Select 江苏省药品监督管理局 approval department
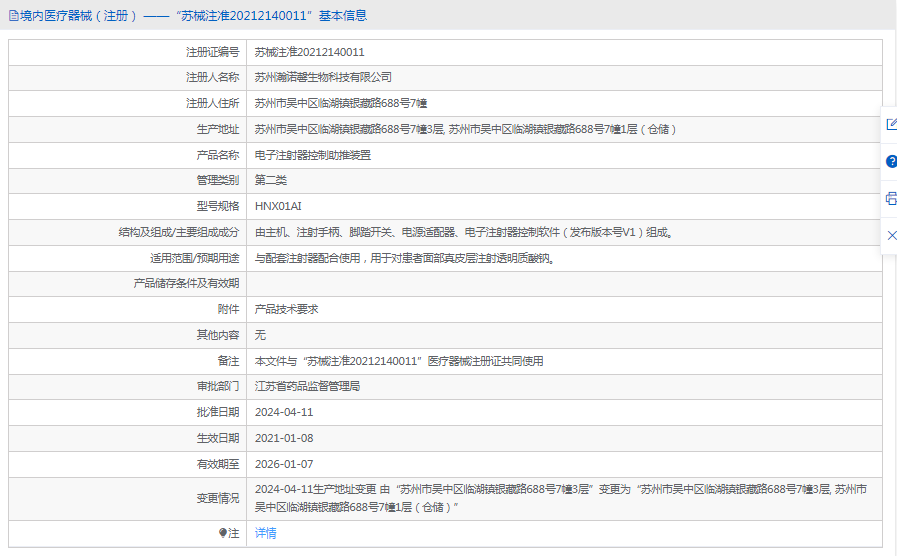 tap(307, 387)
